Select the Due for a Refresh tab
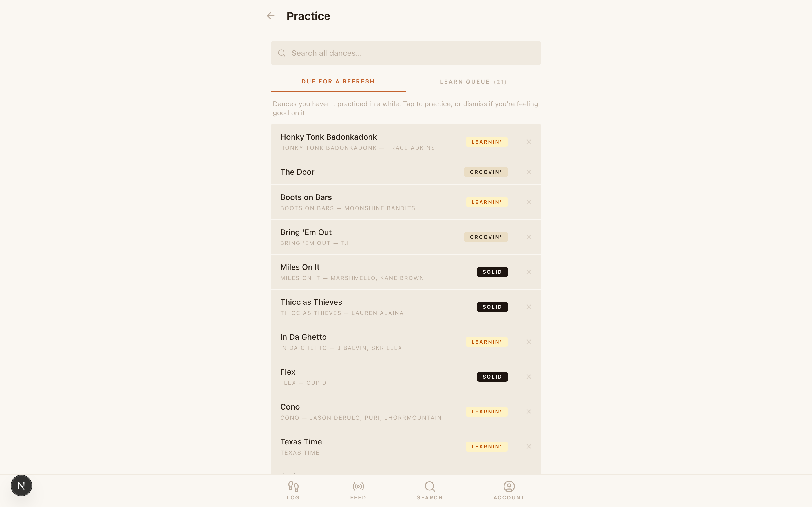Viewport: 812px width, 507px height. (338, 81)
